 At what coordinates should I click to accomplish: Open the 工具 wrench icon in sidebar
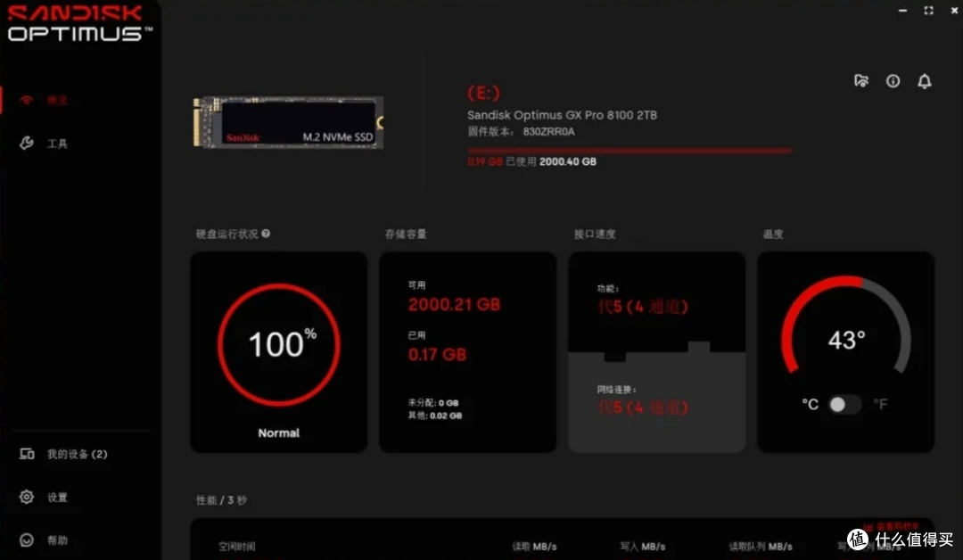coord(27,143)
